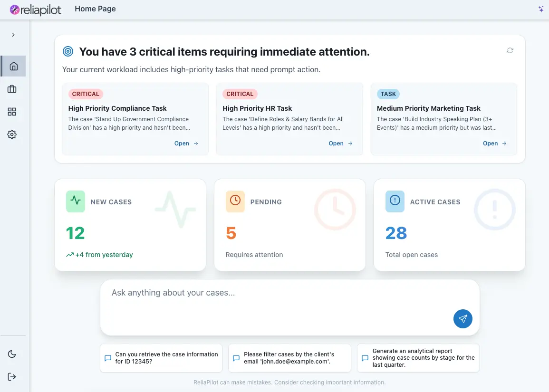The image size is (549, 392).
Task: Click the apps grid icon in the sidebar
Action: pos(12,112)
